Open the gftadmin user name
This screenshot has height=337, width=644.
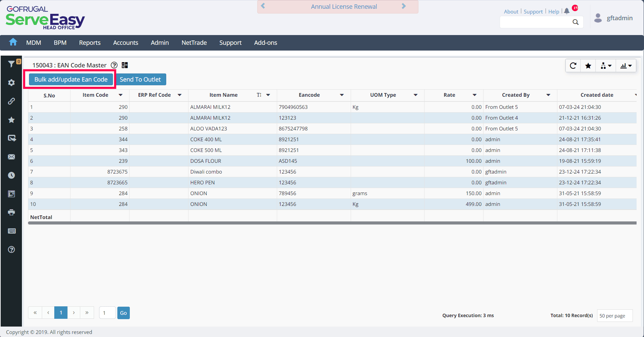[620, 18]
